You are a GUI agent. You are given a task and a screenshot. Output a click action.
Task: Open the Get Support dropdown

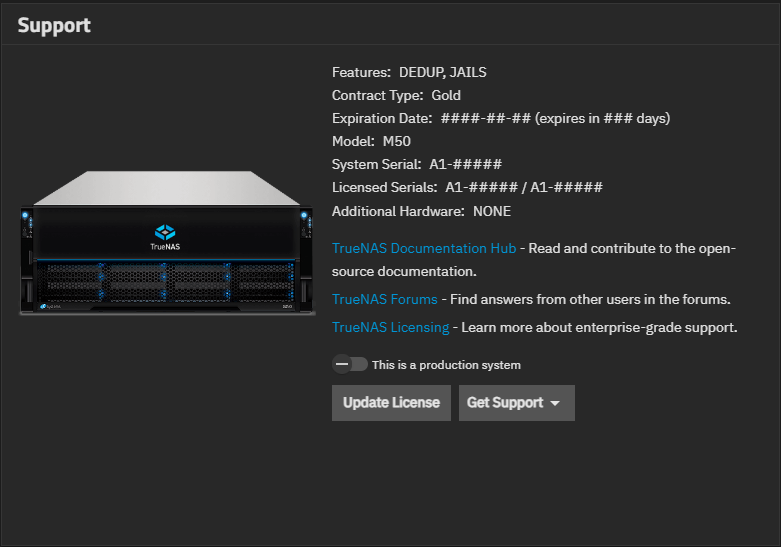tap(505, 403)
